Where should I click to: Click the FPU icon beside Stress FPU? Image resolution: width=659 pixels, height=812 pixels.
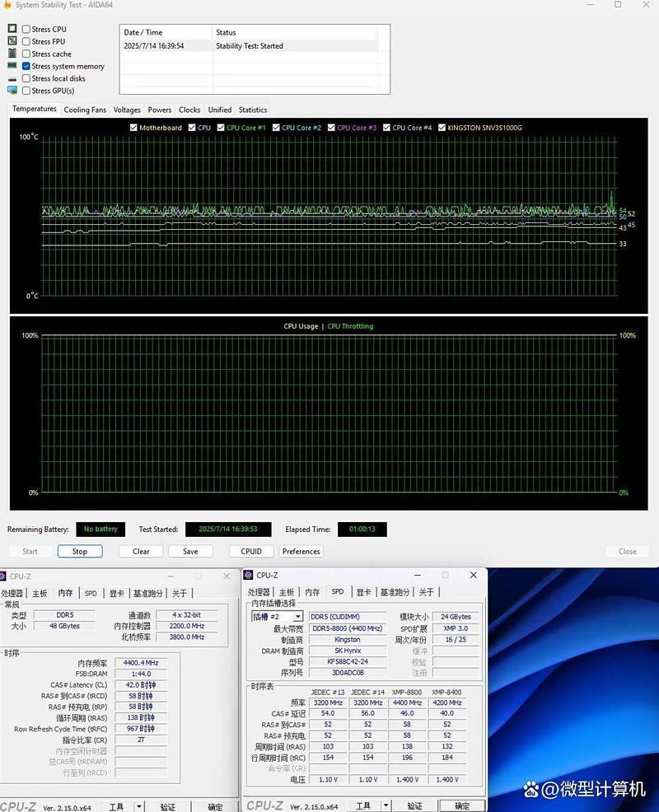12,41
